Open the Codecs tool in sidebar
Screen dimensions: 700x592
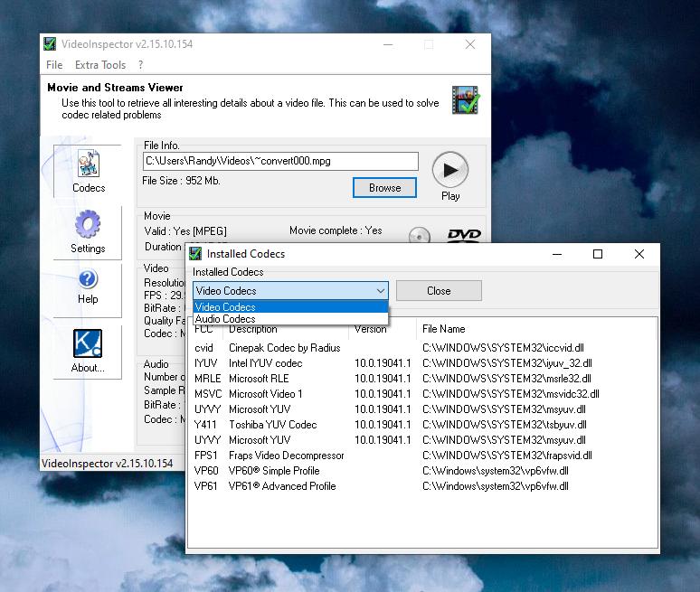click(89, 172)
